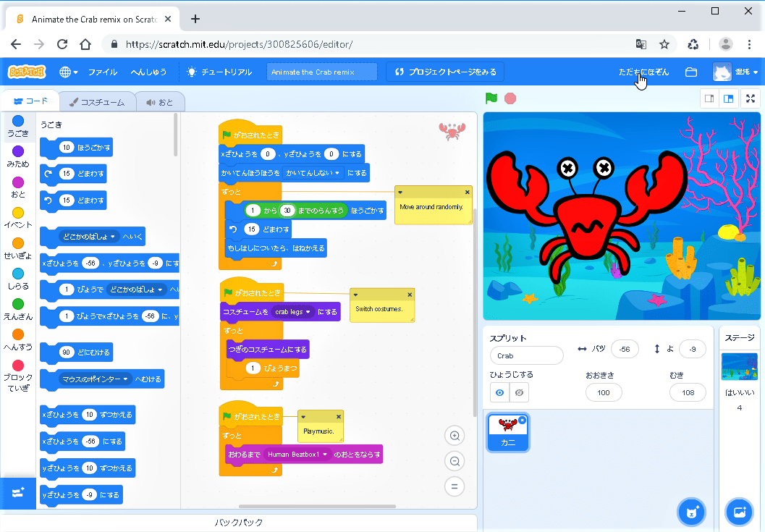Click the 10 ほうごかす palette block
The width and height of the screenshot is (765, 532).
77,148
